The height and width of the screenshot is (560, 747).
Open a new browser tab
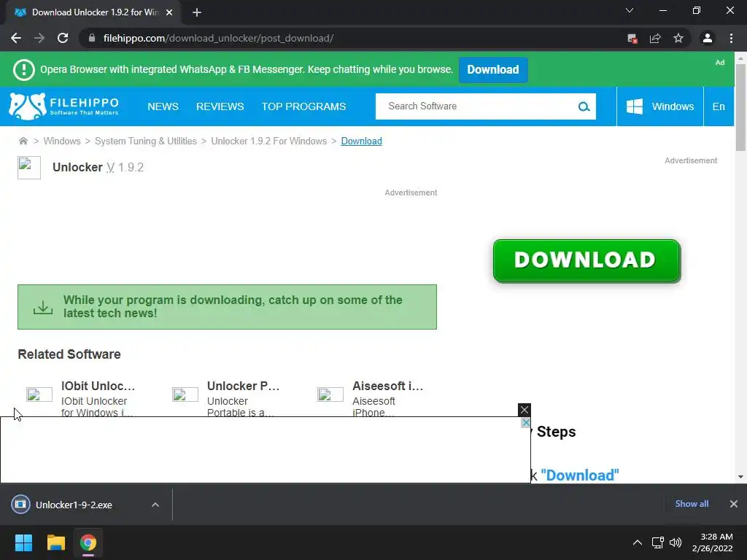197,12
